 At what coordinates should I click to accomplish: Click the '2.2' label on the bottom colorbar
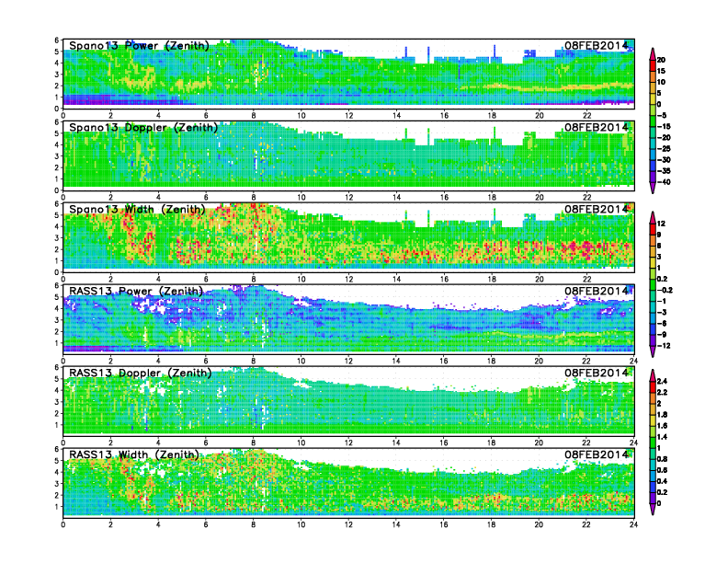click(x=662, y=392)
